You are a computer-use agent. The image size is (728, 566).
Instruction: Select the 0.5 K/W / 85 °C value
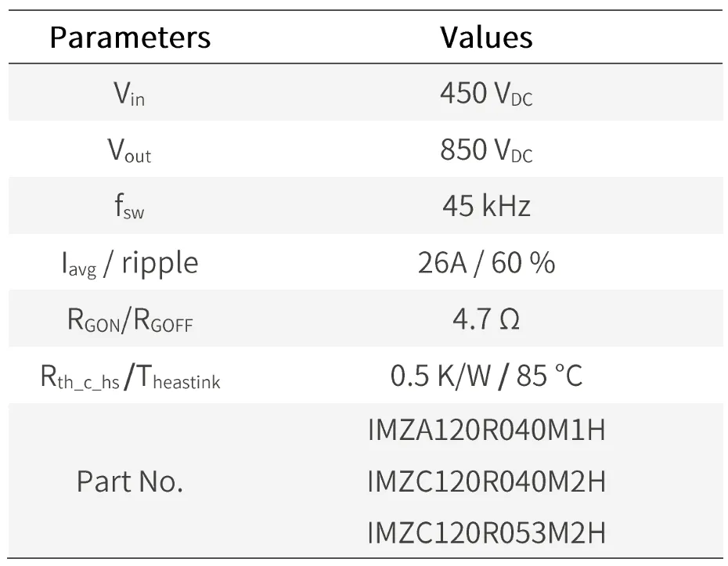click(x=486, y=376)
